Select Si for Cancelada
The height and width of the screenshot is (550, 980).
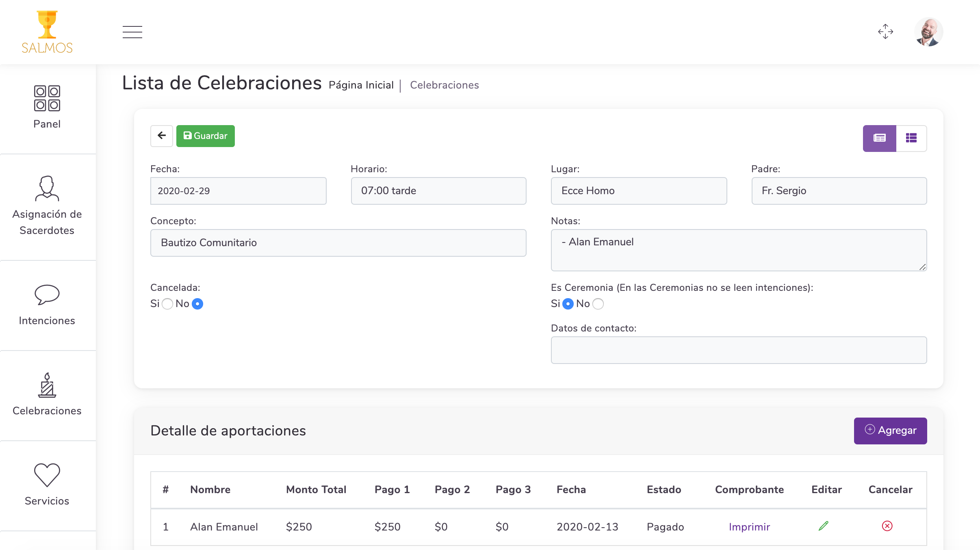point(167,304)
